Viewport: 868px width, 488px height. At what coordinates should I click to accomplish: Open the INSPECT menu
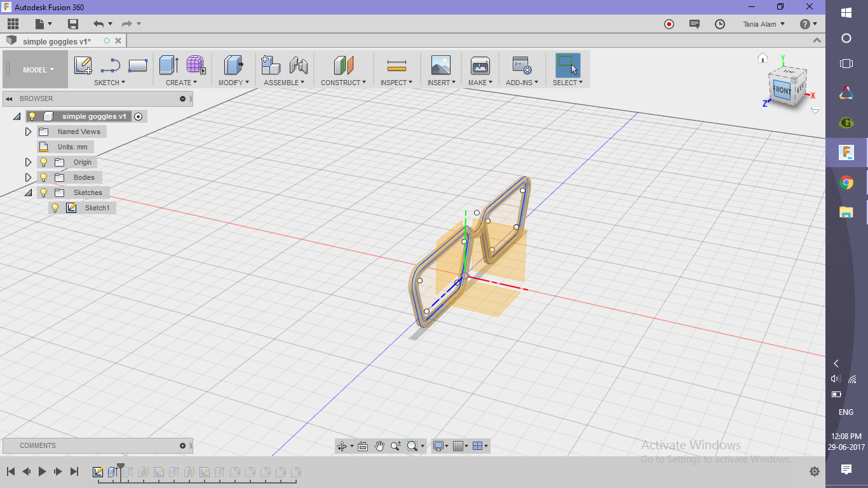point(397,83)
